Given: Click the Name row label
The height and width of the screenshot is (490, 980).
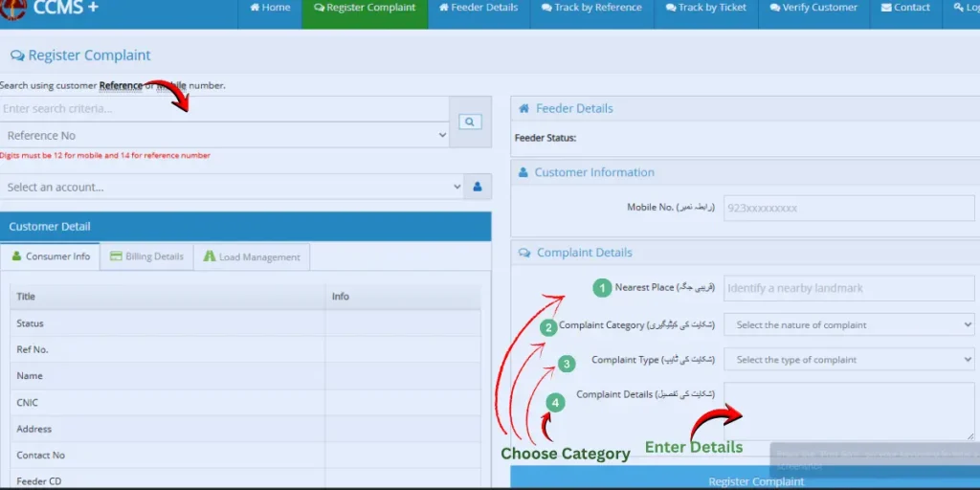Looking at the screenshot, I should point(30,376).
